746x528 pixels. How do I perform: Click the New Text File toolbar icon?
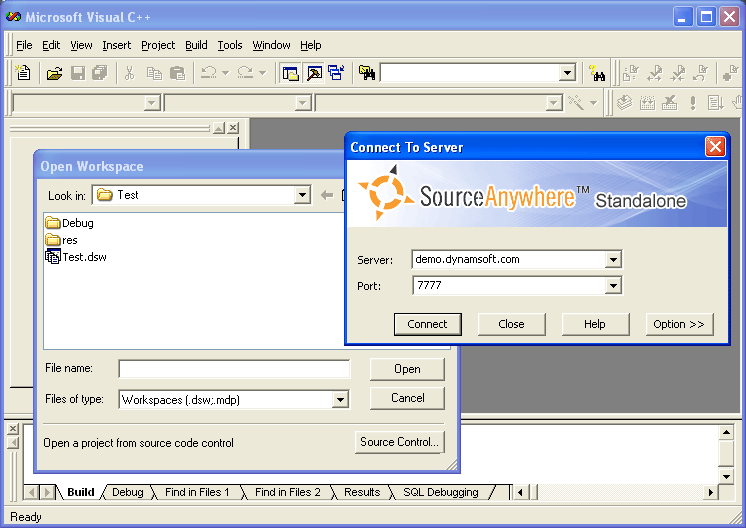coord(22,73)
